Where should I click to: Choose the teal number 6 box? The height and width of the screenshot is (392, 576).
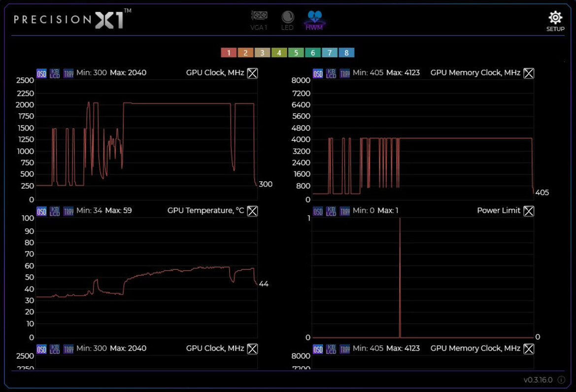[313, 53]
